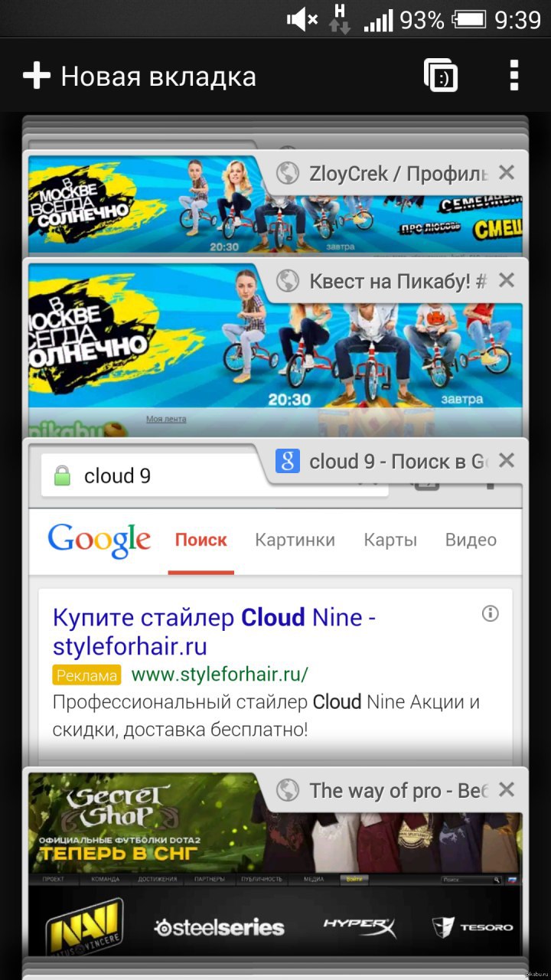Close The way of pro tab

(x=507, y=789)
